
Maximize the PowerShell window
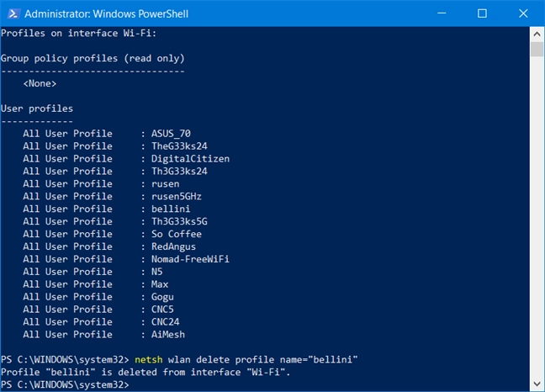(482, 13)
